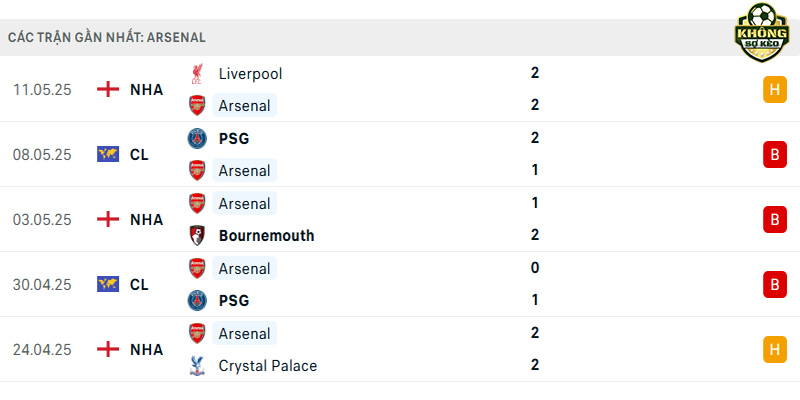800x400 pixels.
Task: Click England flag for 11.05.25 match
Action: (x=108, y=89)
